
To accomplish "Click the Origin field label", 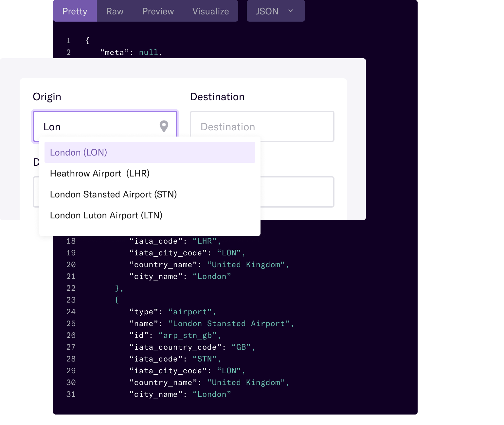I will (x=47, y=96).
